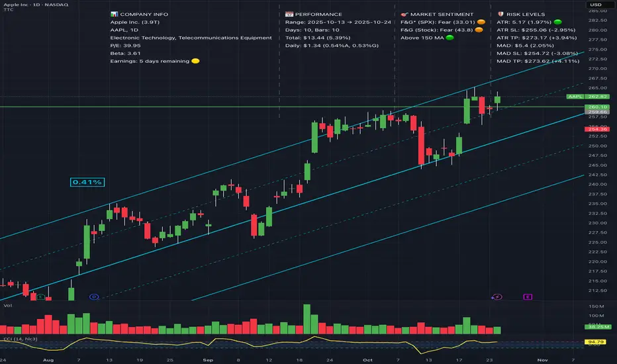Viewport: 617px width, 364px height.
Task: Click 'ATR SL: $255.06 (-2.95%)' text
Action: 536,30
